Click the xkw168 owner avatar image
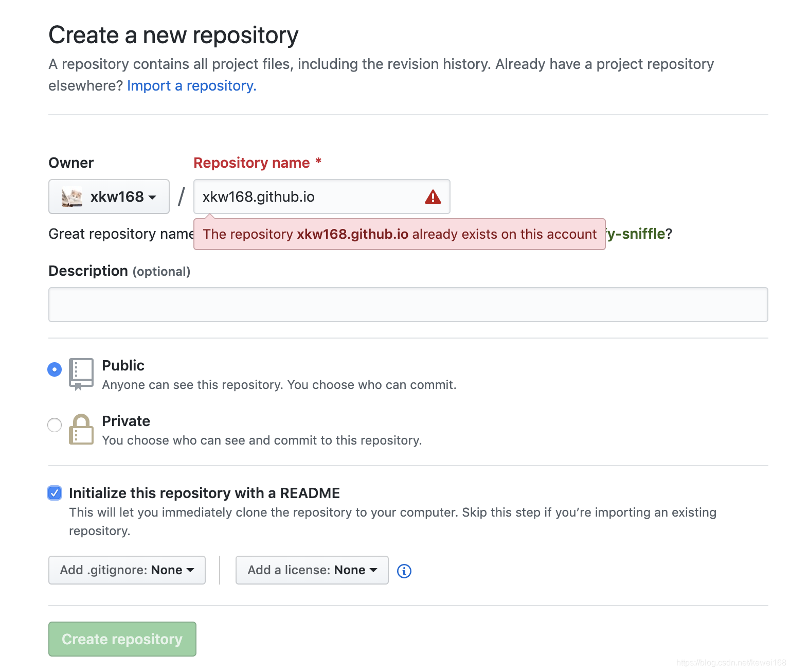791x672 pixels. pyautogui.click(x=72, y=197)
